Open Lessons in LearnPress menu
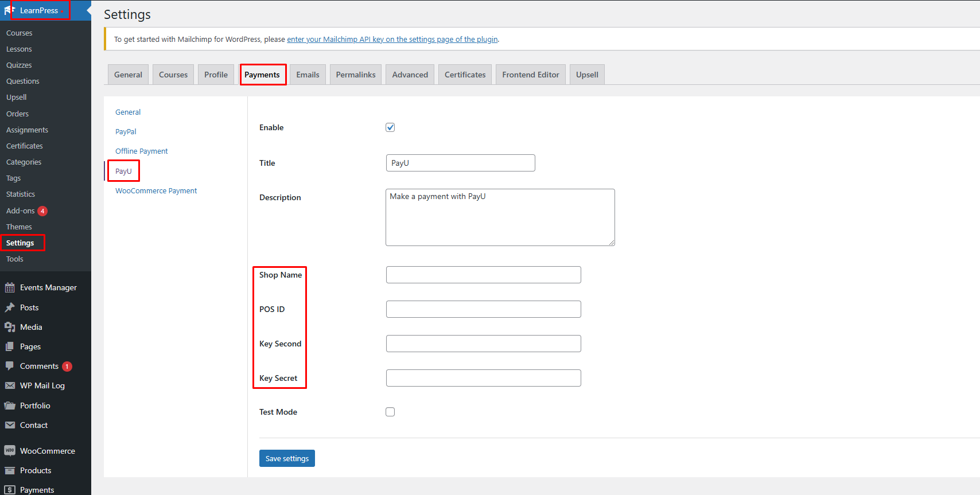The width and height of the screenshot is (980, 495). click(x=19, y=49)
